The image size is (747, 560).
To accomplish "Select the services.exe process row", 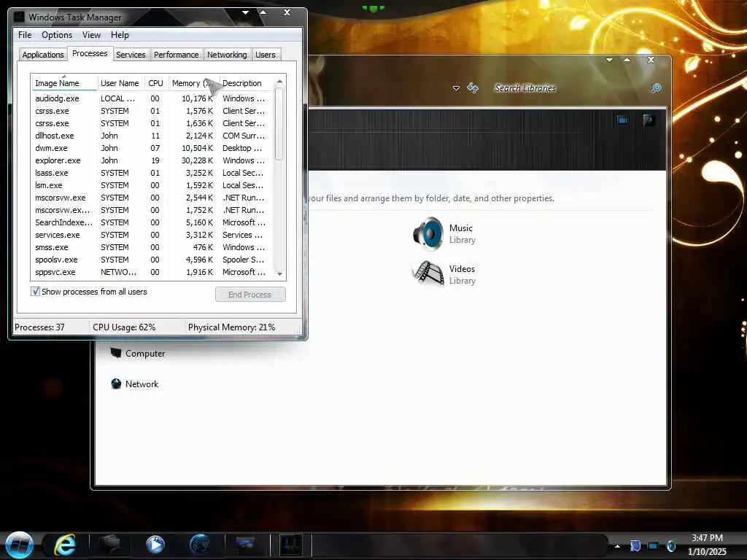I will point(152,235).
